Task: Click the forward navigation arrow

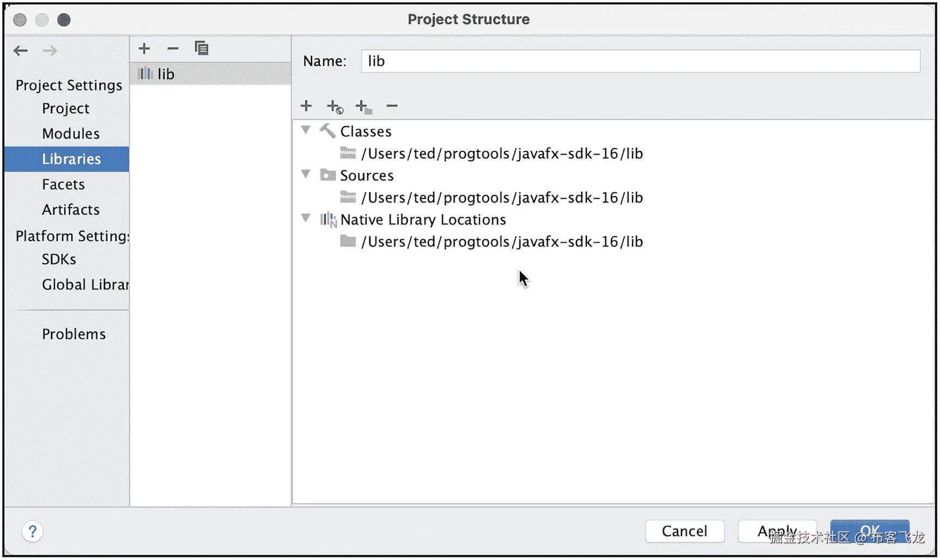Action: pos(50,51)
